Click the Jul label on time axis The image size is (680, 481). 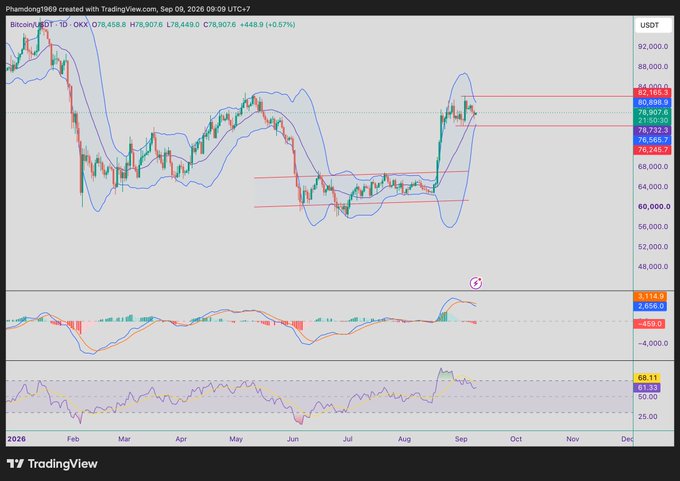[347, 439]
